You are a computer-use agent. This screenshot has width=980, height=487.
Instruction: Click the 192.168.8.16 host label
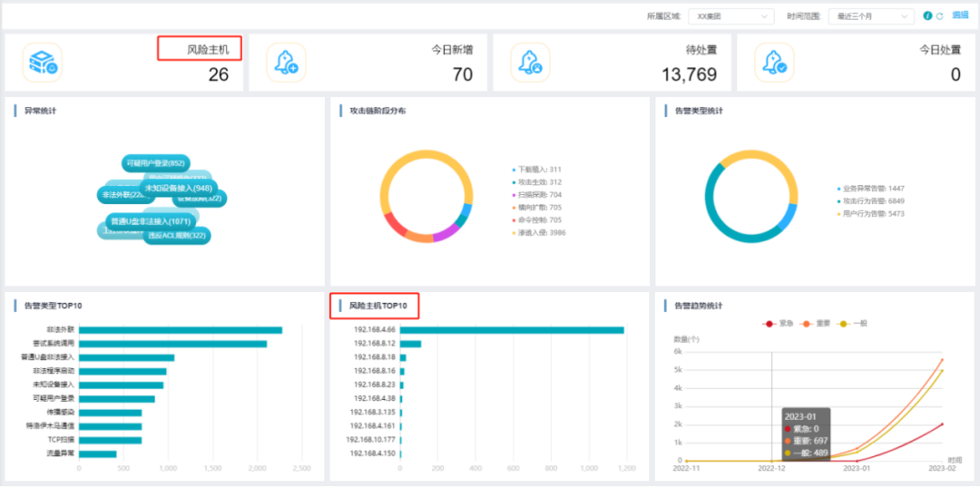pos(375,371)
